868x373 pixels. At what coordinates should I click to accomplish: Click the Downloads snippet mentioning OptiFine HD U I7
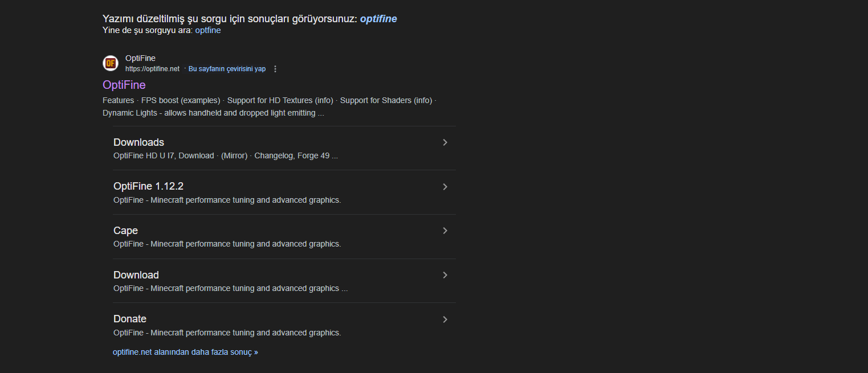tap(225, 155)
